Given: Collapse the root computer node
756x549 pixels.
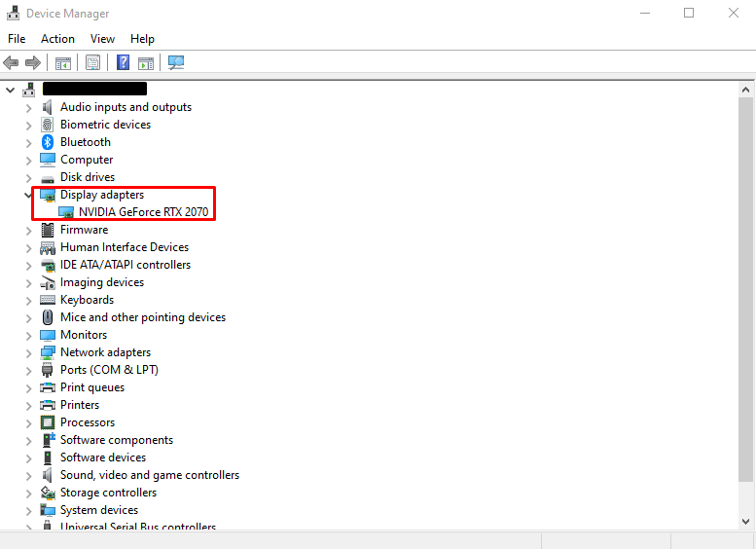Looking at the screenshot, I should 10,90.
